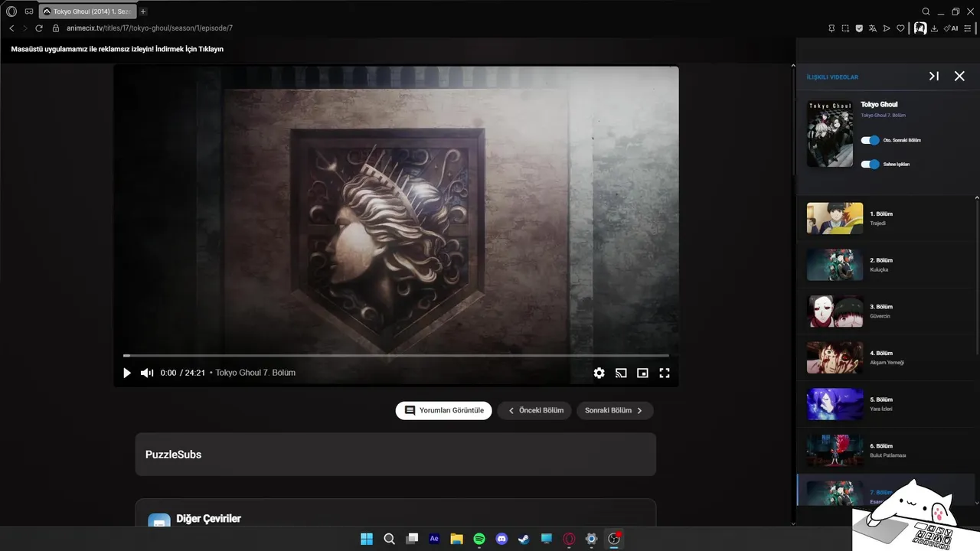Seek on the video progress bar
Image resolution: width=980 pixels, height=551 pixels.
tap(396, 355)
